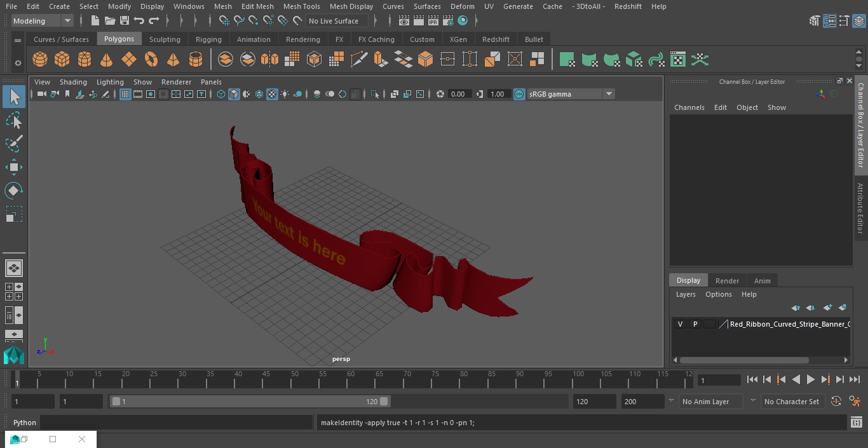Open the Layers menu in Layer Editor
This screenshot has width=868, height=448.
[x=685, y=294]
